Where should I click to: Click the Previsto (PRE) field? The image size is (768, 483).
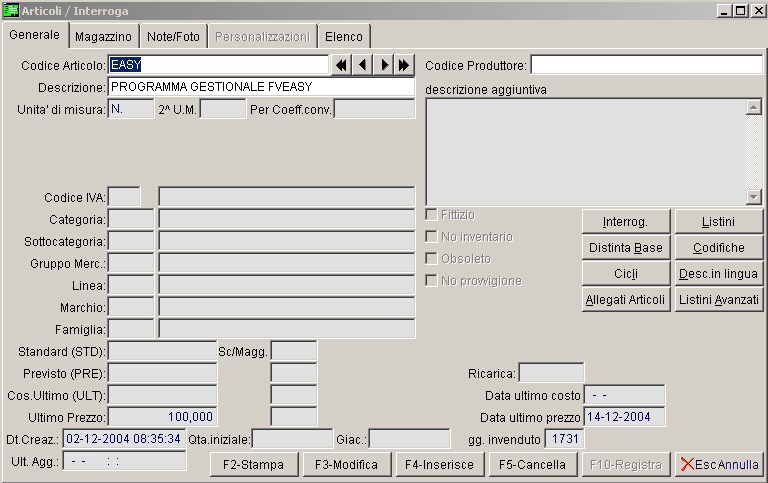point(162,373)
